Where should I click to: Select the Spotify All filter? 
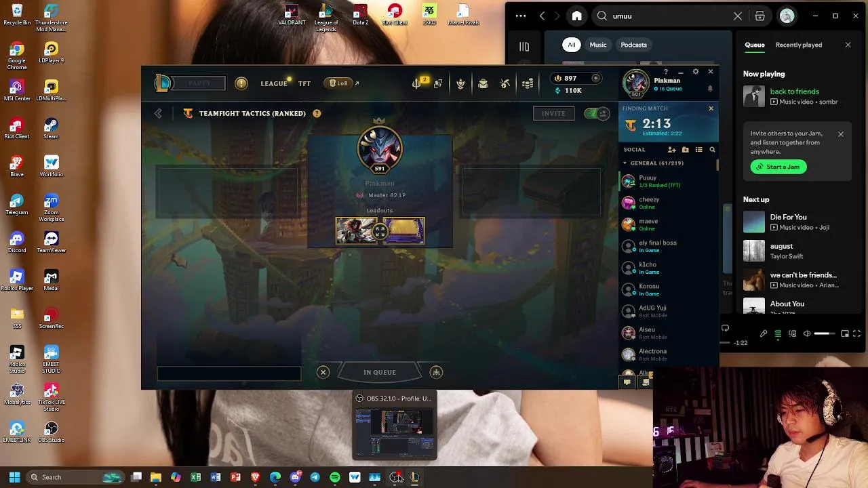[x=571, y=45]
